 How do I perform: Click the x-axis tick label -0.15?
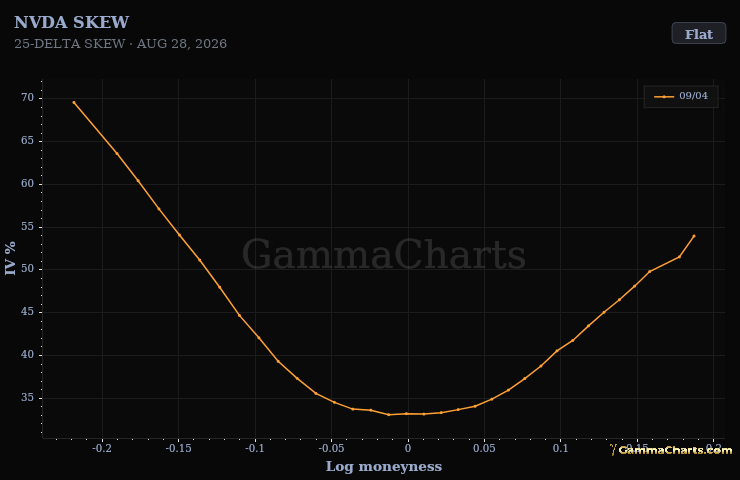click(178, 448)
